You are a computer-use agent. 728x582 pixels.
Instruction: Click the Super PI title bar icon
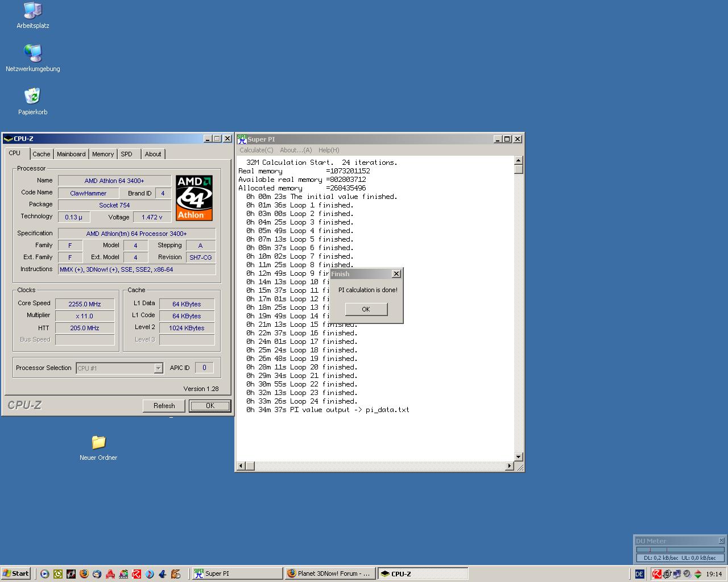click(242, 139)
